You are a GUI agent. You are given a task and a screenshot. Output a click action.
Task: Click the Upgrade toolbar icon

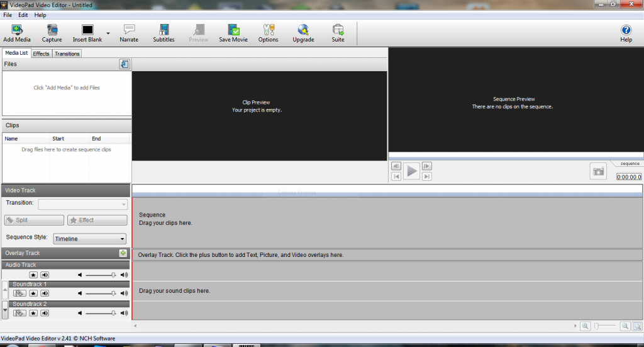pos(303,33)
